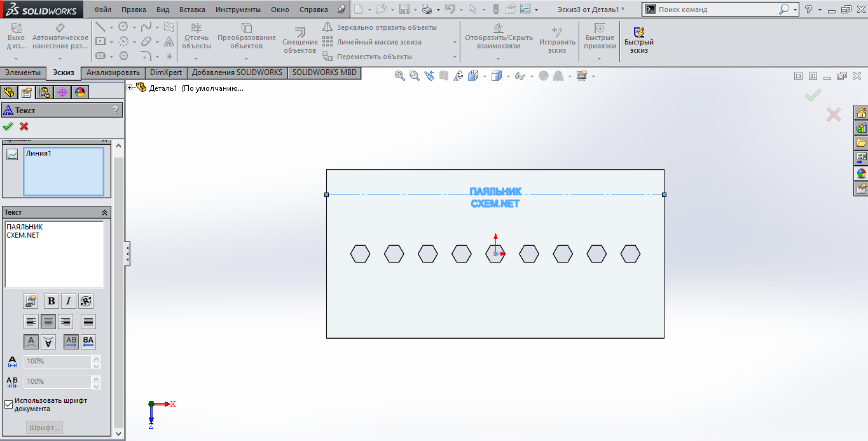The image size is (868, 441).
Task: Open Appearances color ball in task pane
Action: point(862,173)
